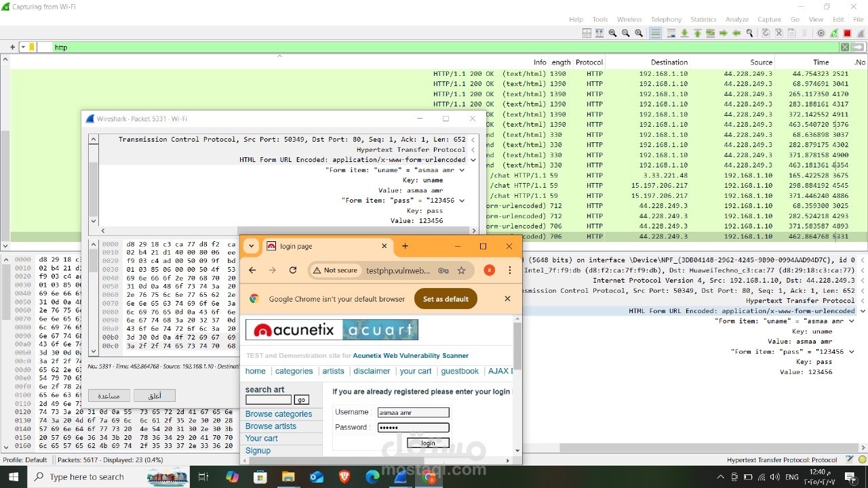
Task: Open the Capture menu
Action: (x=770, y=19)
